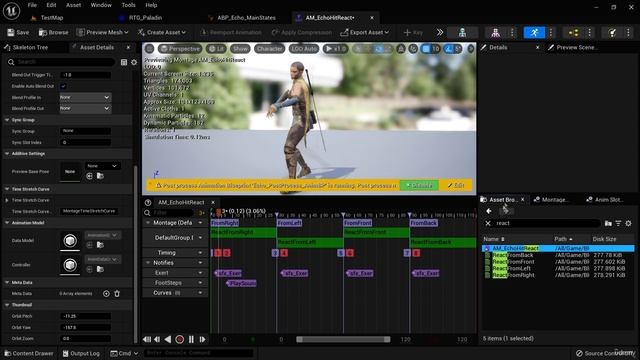Click the Edit post process blueprint button

pyautogui.click(x=456, y=185)
